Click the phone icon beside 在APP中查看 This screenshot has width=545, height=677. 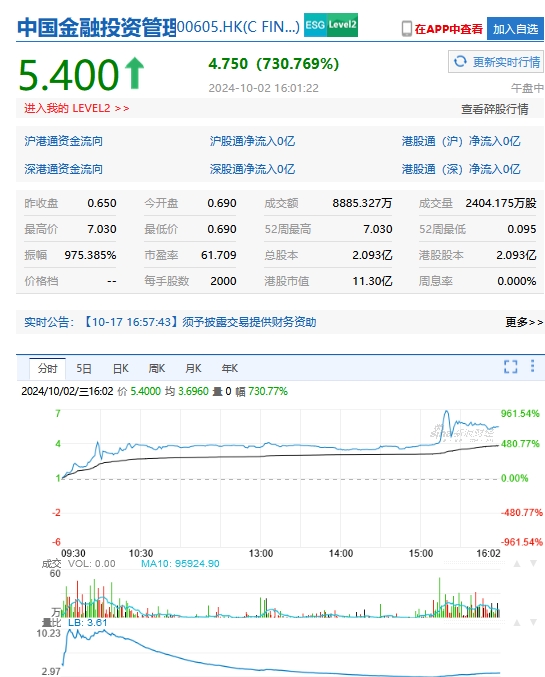[406, 29]
